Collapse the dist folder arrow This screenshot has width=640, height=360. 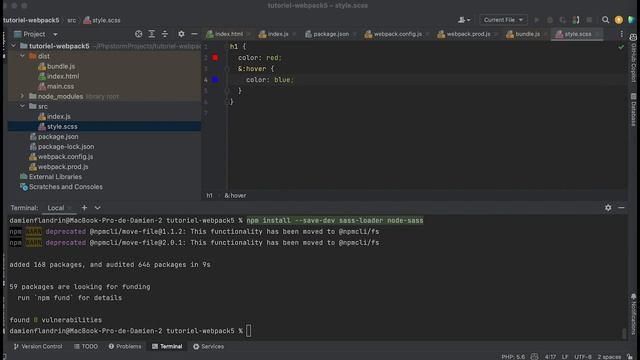[x=22, y=56]
